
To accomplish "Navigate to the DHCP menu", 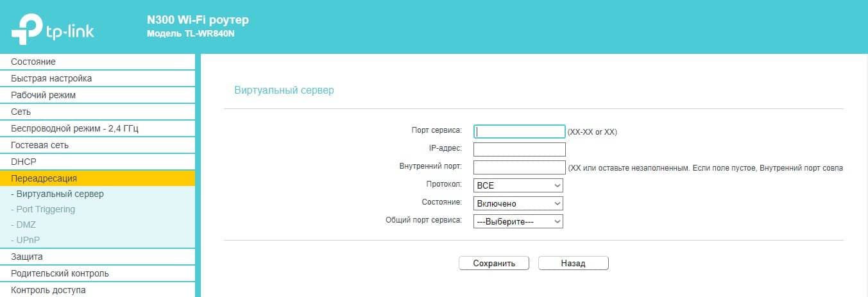I will pos(24,162).
